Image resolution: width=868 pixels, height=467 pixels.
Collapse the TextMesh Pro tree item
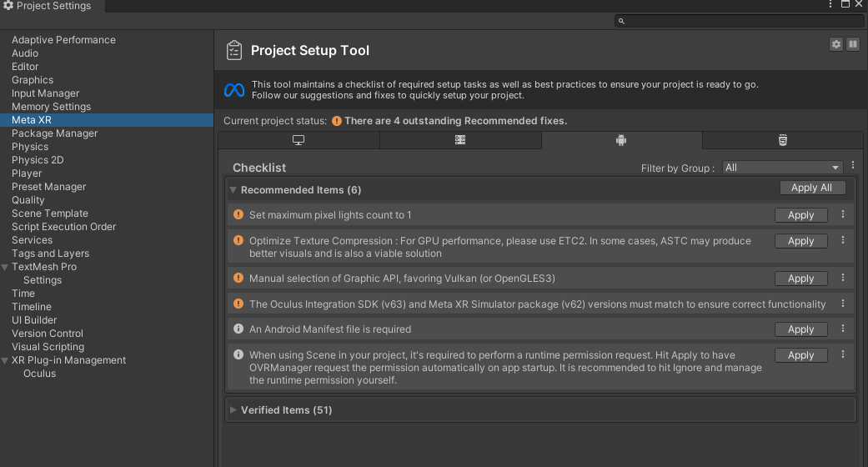[x=6, y=267]
